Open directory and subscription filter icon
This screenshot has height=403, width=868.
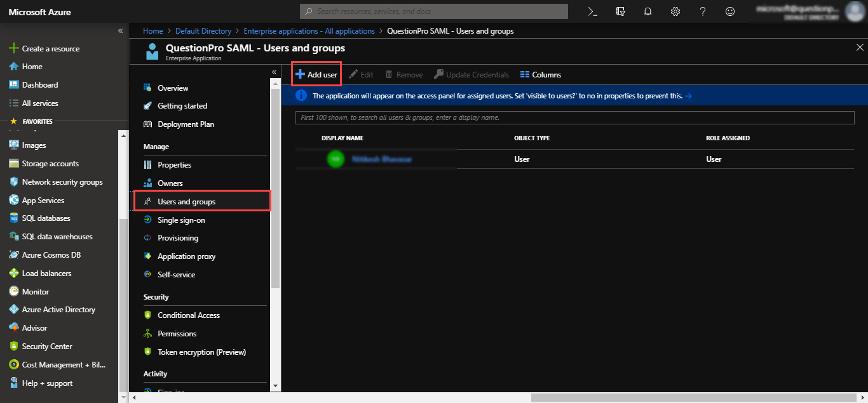(x=621, y=11)
